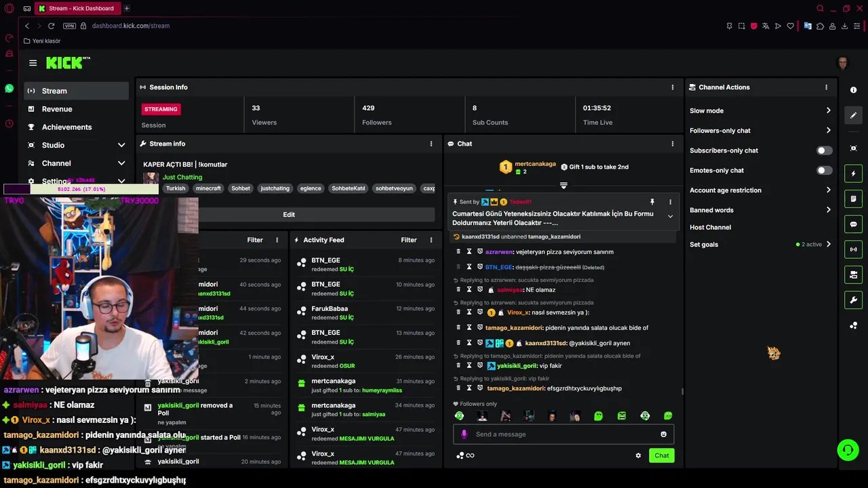Viewport: 868px width, 488px height.
Task: Open Activity Feed three-dot menu
Action: point(431,240)
